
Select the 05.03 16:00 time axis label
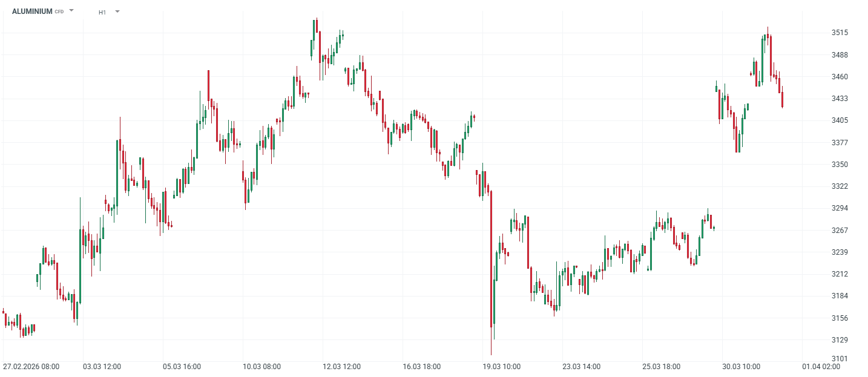point(182,367)
